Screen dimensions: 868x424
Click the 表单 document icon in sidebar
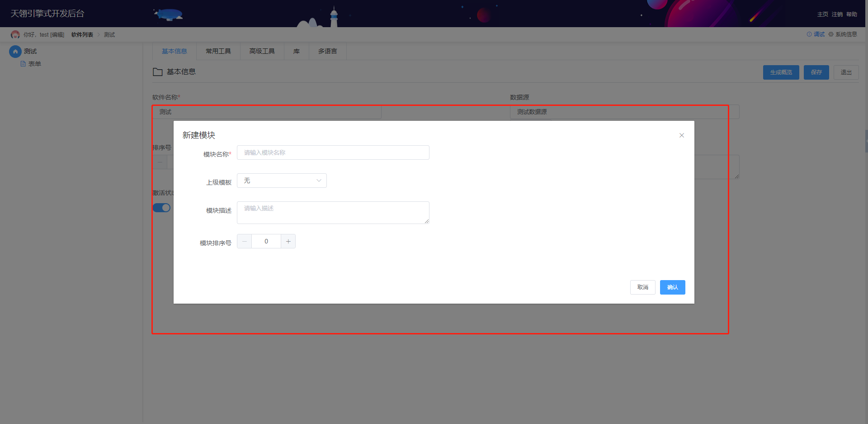[x=23, y=64]
